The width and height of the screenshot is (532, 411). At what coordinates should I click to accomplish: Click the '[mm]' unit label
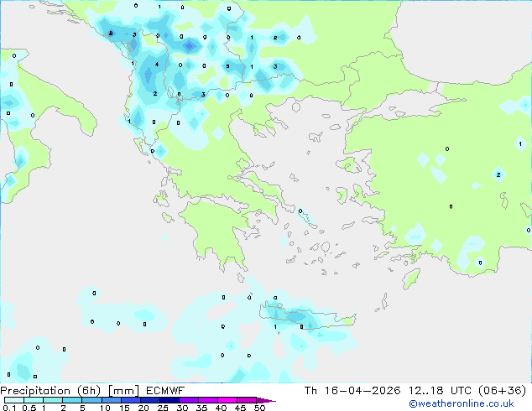(x=123, y=391)
